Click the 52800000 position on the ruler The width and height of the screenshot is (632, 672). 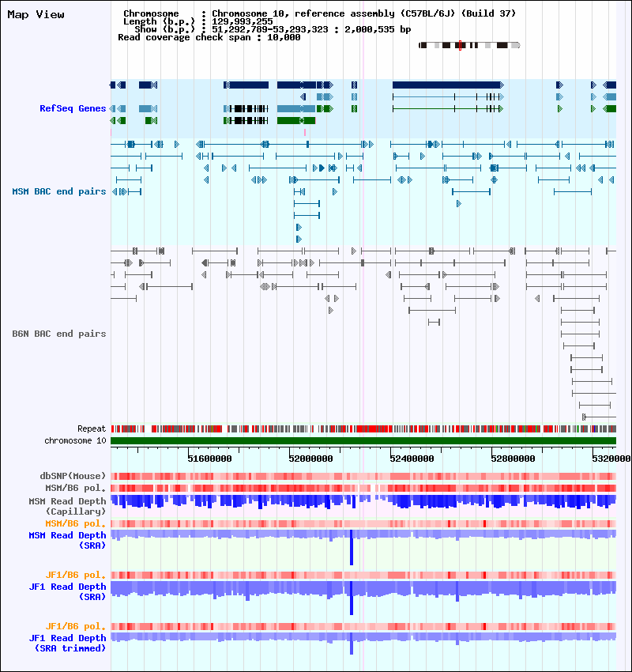[513, 459]
